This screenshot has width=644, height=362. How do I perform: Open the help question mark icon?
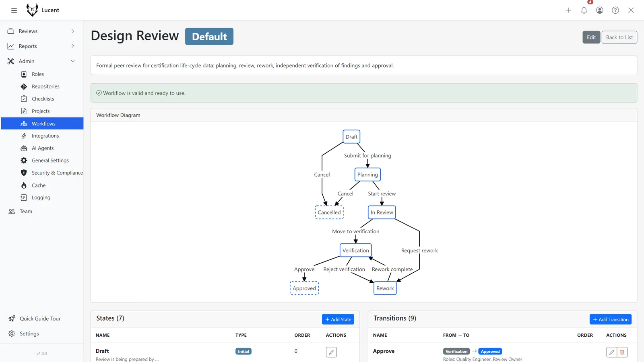(x=615, y=10)
